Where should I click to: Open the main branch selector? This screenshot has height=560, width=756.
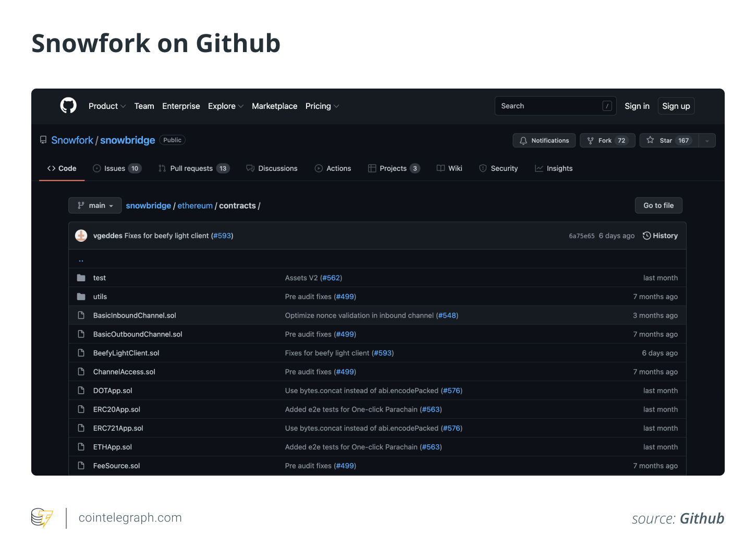coord(95,205)
